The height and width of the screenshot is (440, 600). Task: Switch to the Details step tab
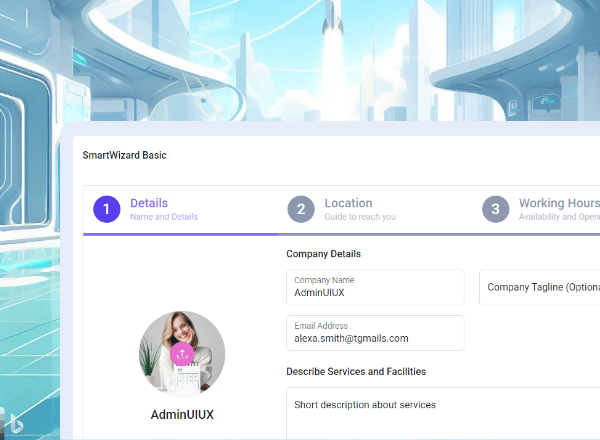coord(149,203)
